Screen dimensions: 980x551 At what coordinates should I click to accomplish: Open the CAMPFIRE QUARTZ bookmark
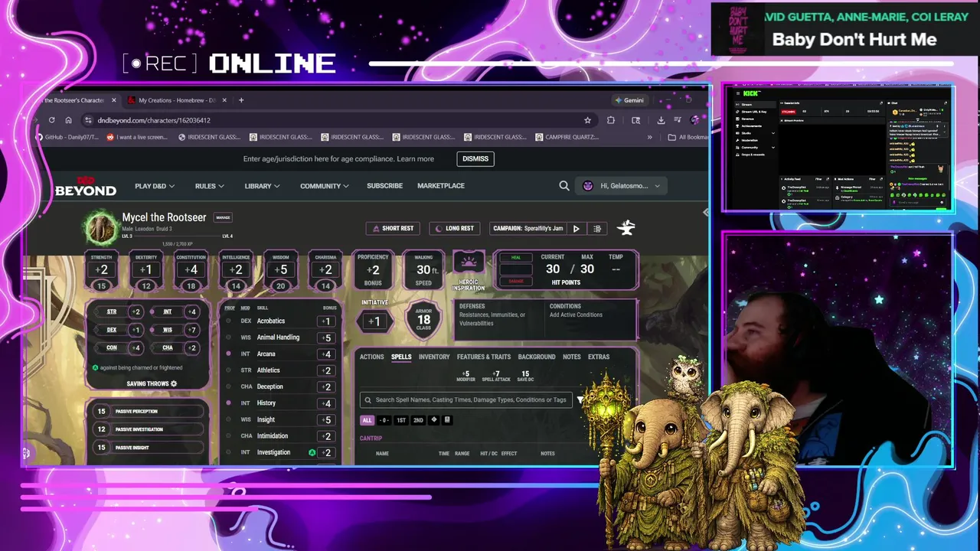click(x=567, y=137)
